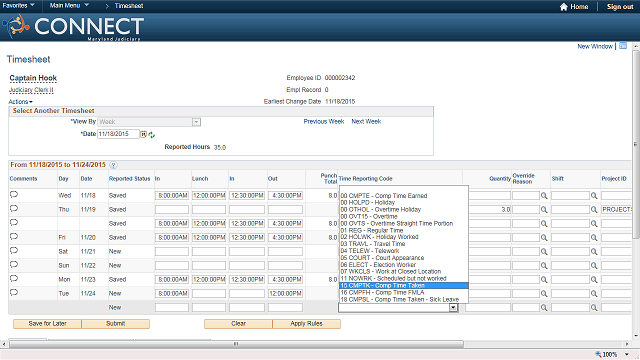Click the vertical scrollbar at right edge
Viewport: 640px width, 360px height.
[636, 144]
